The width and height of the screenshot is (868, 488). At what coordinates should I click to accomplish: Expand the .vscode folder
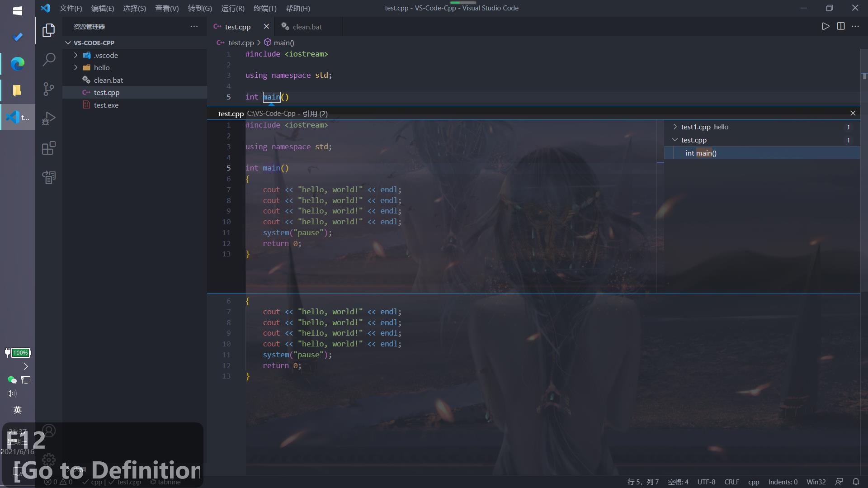(75, 55)
